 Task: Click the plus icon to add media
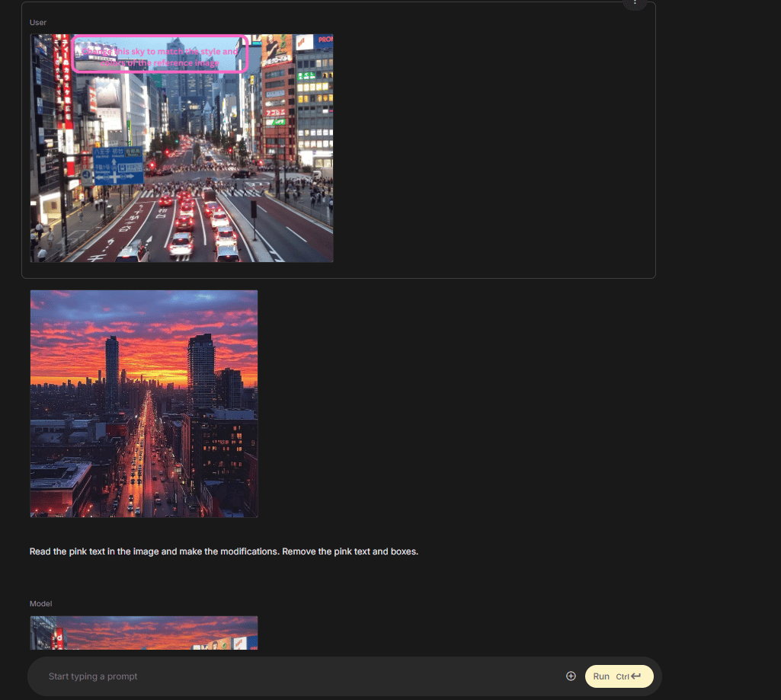click(571, 676)
